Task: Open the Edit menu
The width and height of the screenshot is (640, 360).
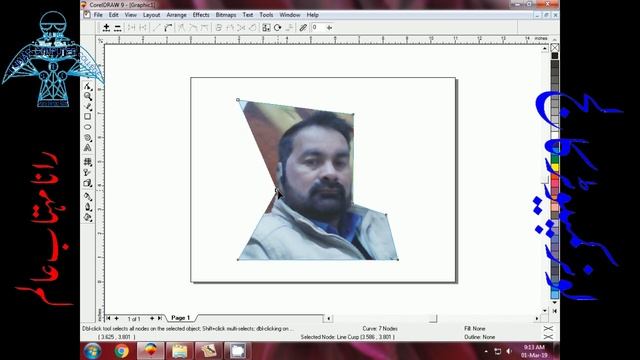Action: (x=113, y=15)
